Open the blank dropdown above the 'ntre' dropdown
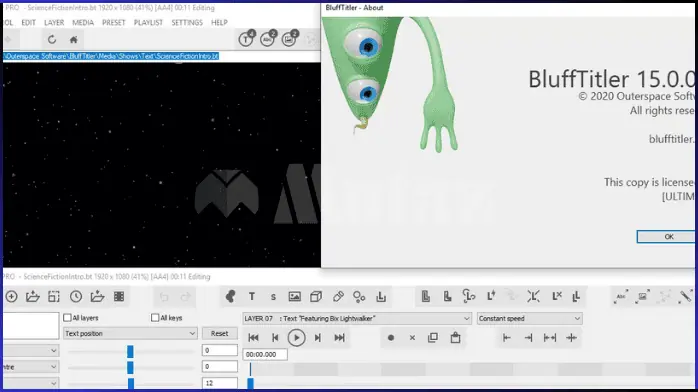The image size is (698, 392). (x=30, y=351)
